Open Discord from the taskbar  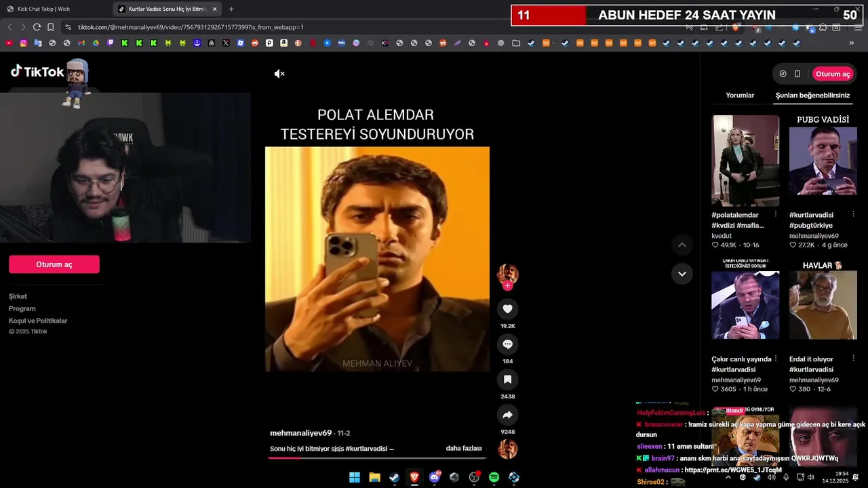tap(434, 477)
